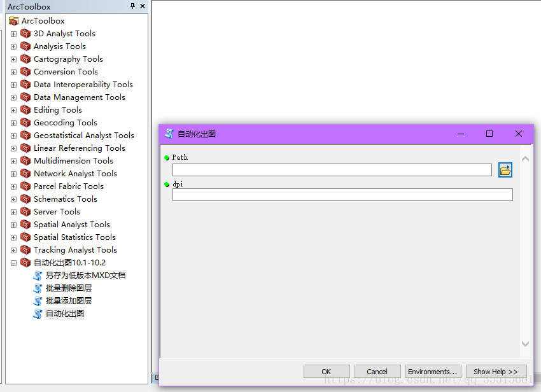The image size is (541, 392).
Task: Click the 自动化出图10.1-10.2 toolbox icon
Action: 25,263
